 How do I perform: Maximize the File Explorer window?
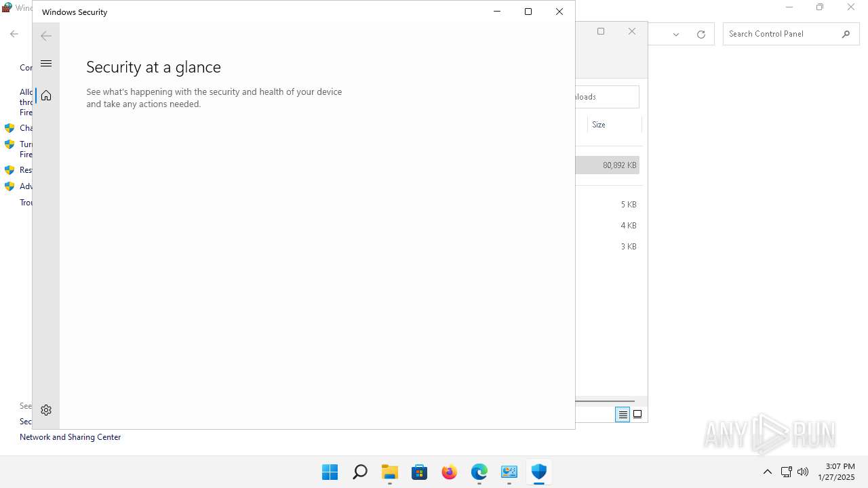click(x=601, y=31)
